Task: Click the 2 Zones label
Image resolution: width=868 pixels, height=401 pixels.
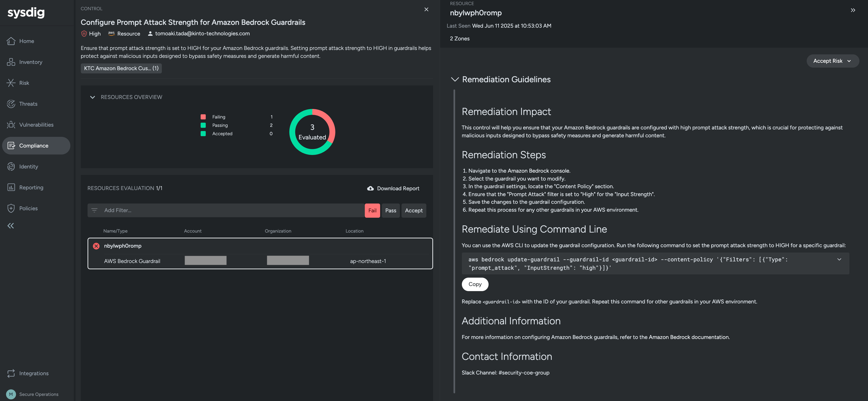Action: click(460, 39)
